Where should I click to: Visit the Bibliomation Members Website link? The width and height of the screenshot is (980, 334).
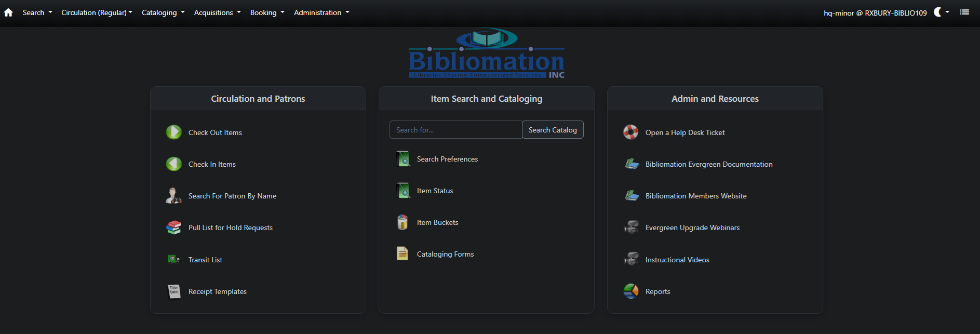click(696, 196)
